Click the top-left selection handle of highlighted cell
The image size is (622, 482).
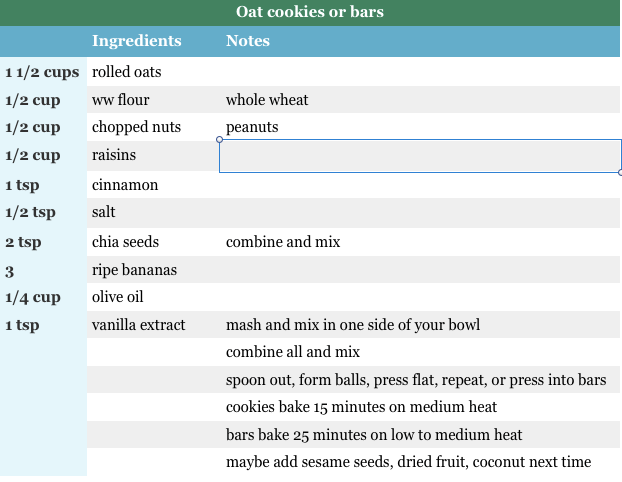219,140
